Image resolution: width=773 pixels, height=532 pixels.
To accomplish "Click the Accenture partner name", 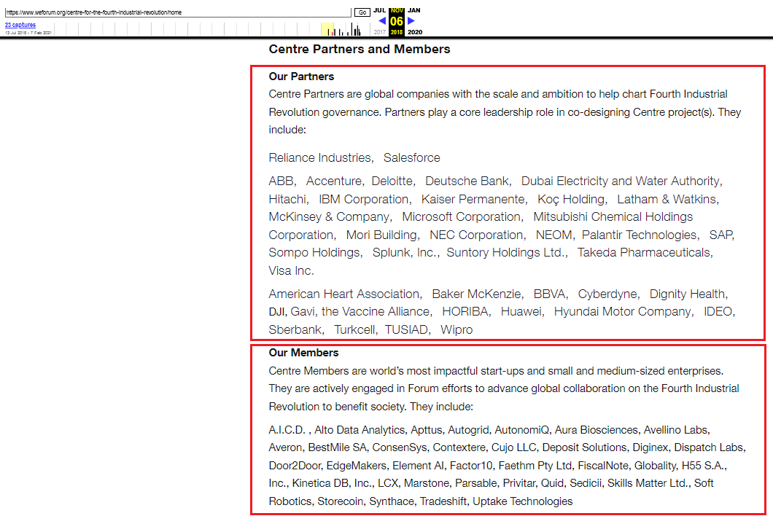I will click(x=334, y=181).
